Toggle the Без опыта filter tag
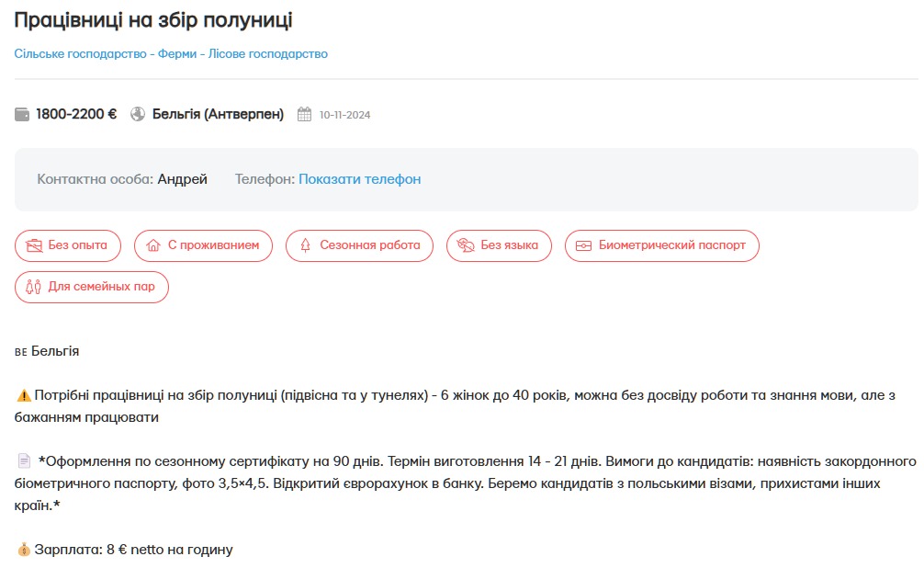 67,245
